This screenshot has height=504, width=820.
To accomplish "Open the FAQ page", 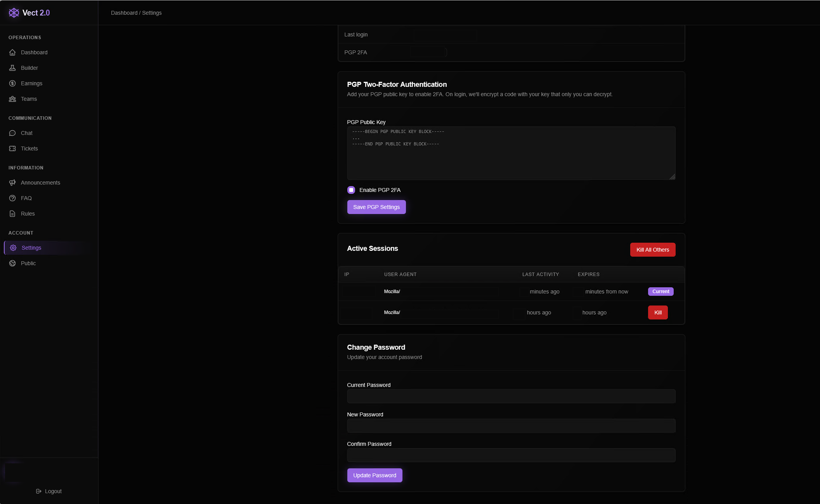I will (26, 198).
